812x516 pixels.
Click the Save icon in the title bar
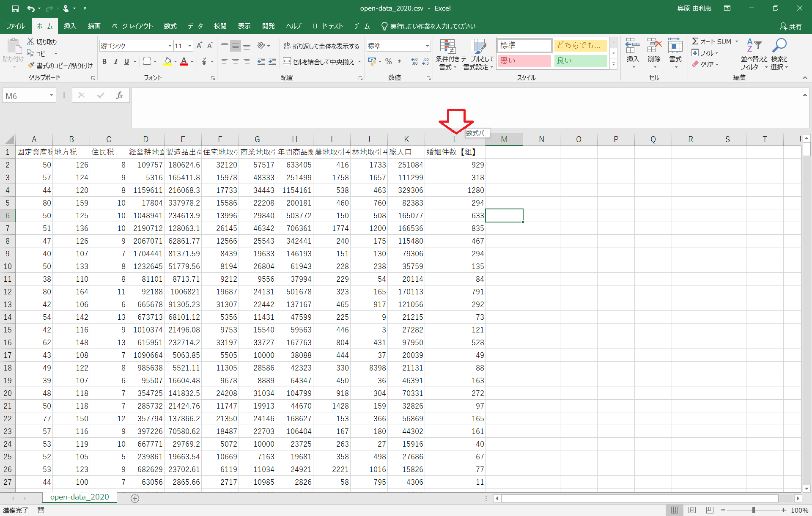tap(15, 8)
